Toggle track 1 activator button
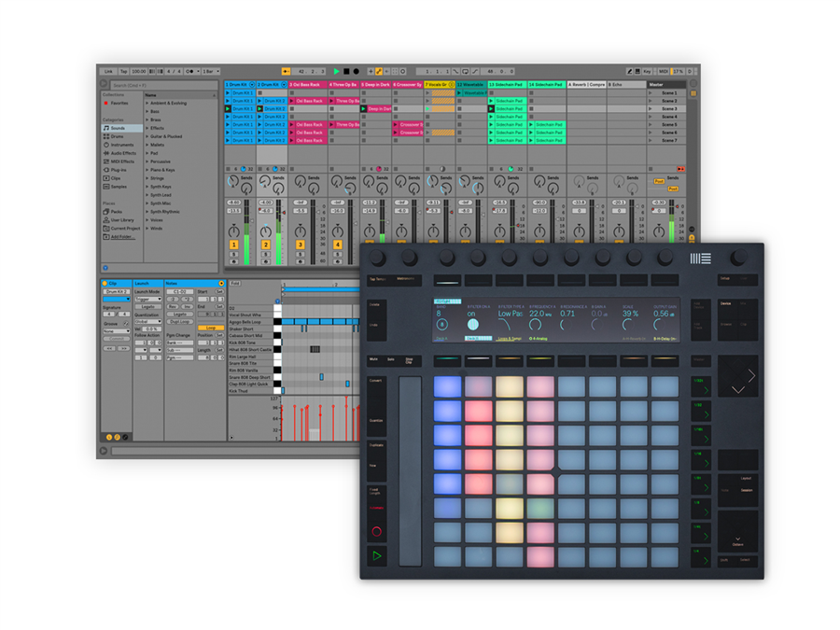 tap(234, 245)
